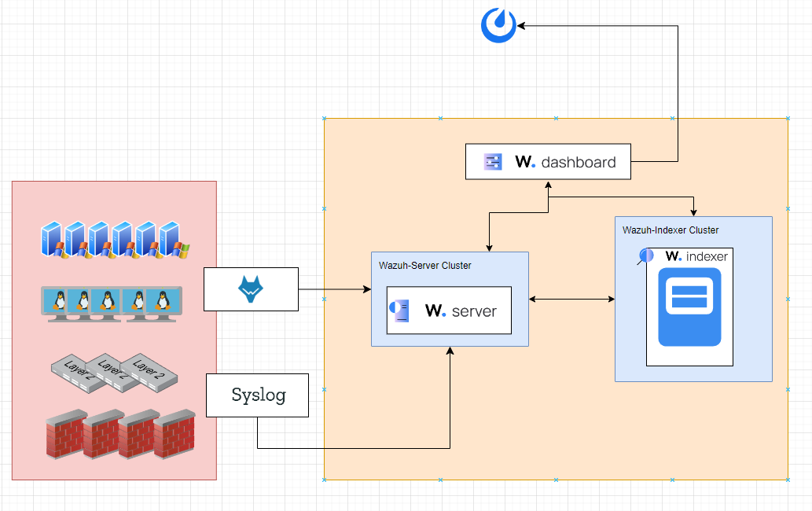Click the 'dashboard' text label

579,163
